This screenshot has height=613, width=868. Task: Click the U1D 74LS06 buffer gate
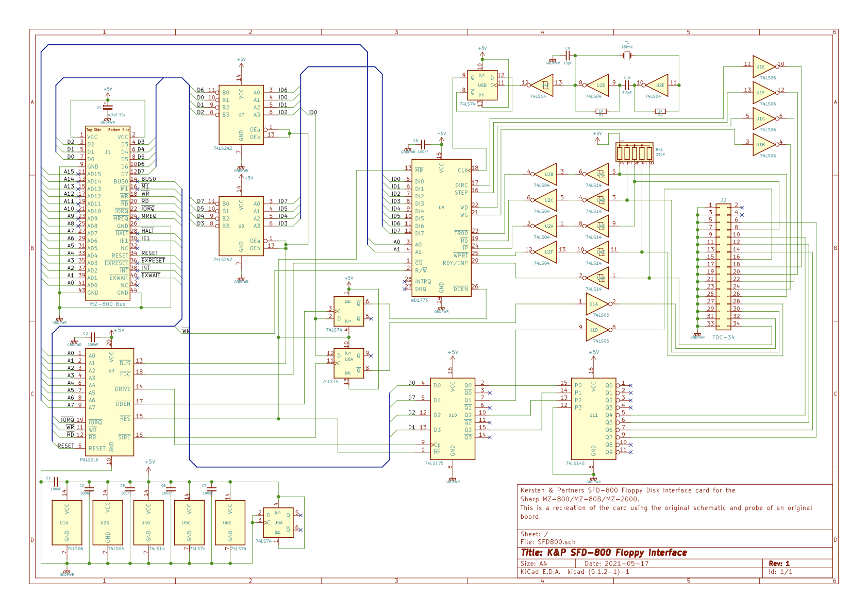(x=596, y=330)
